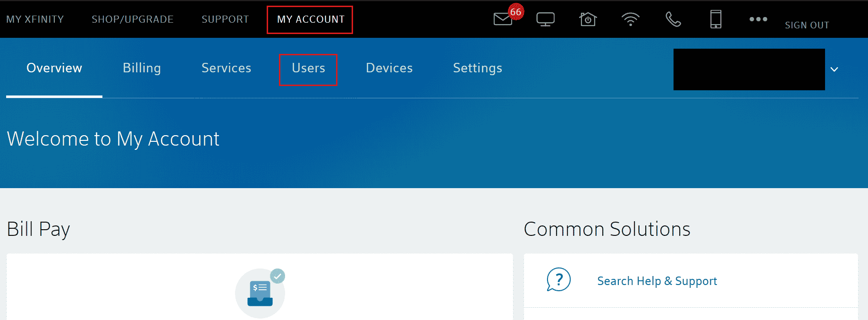Open the email inbox envelope icon

tap(503, 19)
